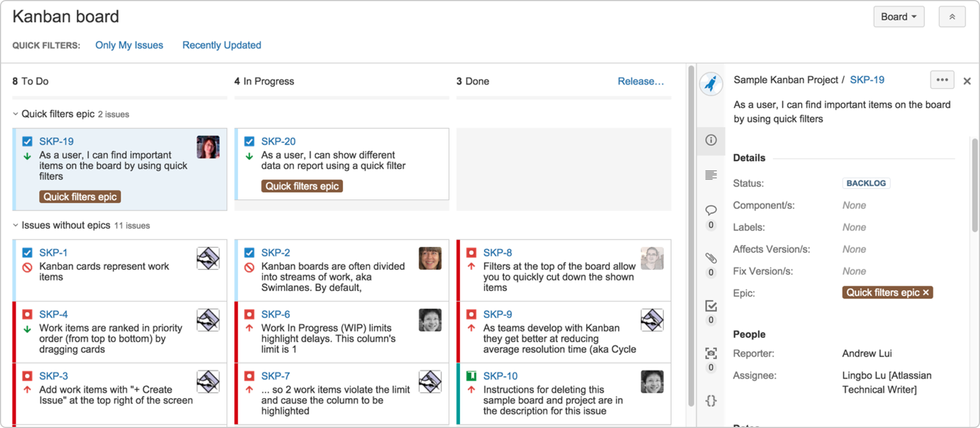This screenshot has width=980, height=428.
Task: Click the SKP-19 story type checkbox icon
Action: click(x=27, y=141)
